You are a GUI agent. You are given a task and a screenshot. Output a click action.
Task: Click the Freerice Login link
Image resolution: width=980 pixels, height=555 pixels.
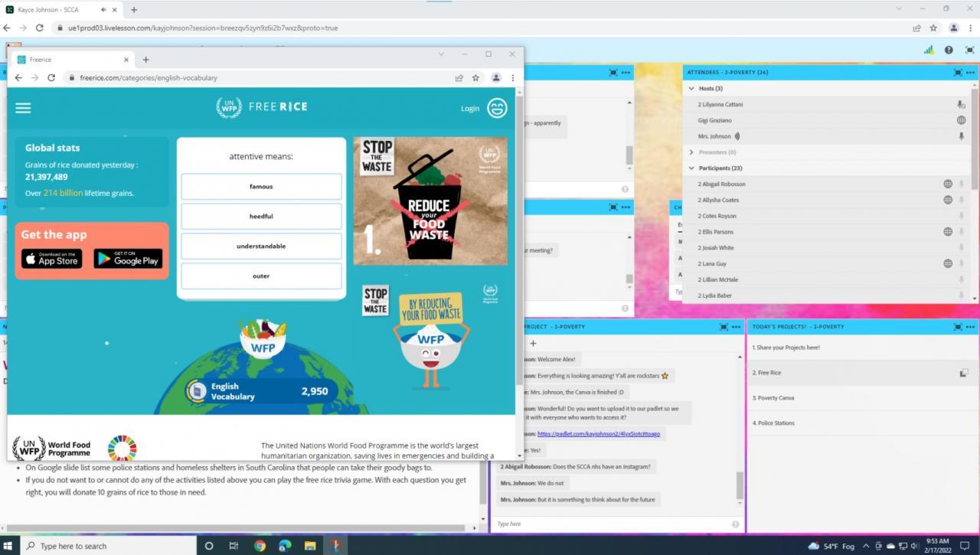470,109
